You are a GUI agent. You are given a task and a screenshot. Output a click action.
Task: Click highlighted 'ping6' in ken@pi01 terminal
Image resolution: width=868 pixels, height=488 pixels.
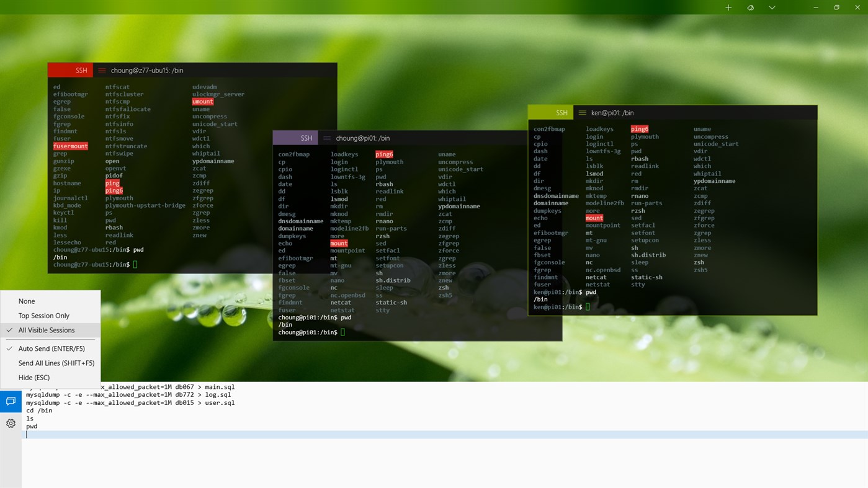point(640,129)
